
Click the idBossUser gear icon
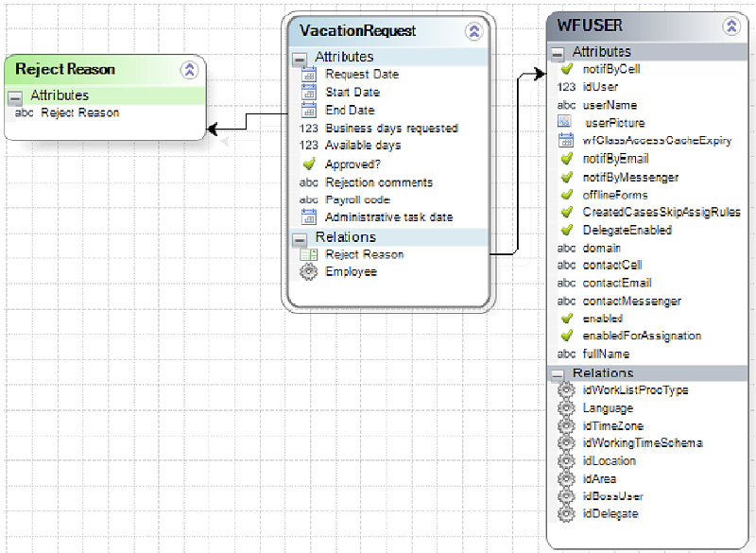(566, 496)
